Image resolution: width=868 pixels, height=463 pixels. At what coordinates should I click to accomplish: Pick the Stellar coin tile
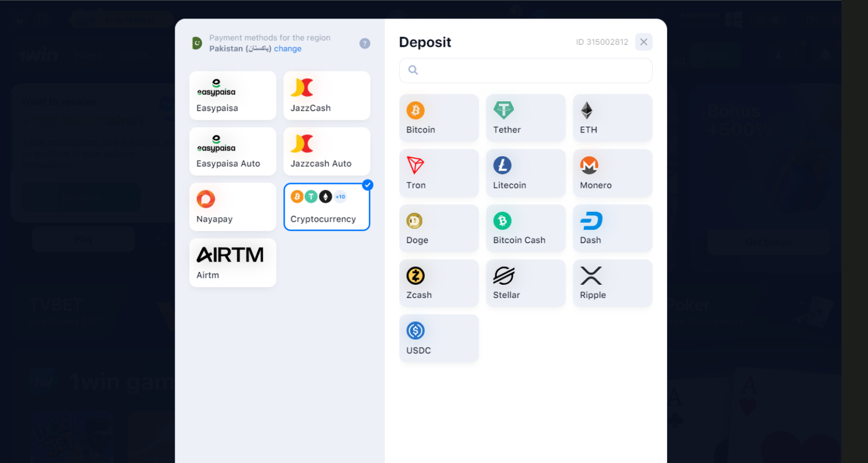pyautogui.click(x=525, y=283)
